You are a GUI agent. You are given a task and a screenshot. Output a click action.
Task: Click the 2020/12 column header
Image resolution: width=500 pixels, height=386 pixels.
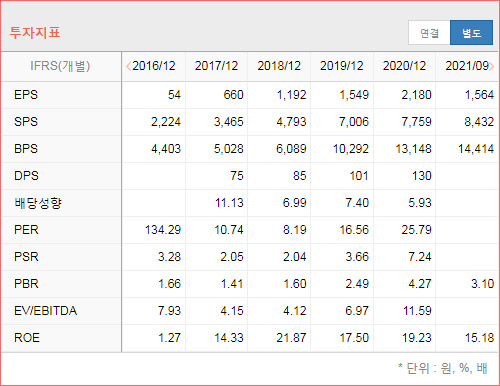click(x=404, y=66)
